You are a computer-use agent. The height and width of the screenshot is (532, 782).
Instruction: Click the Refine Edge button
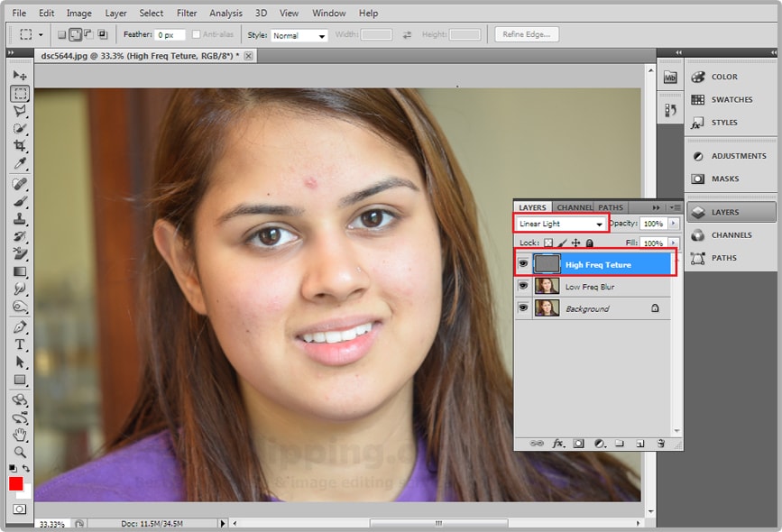coord(527,34)
